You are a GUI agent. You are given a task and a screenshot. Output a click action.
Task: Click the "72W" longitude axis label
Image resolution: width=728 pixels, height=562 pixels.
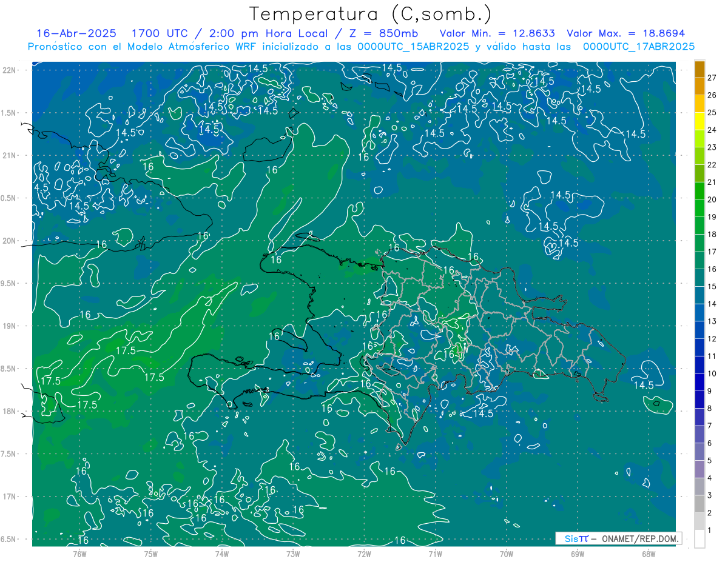click(364, 554)
